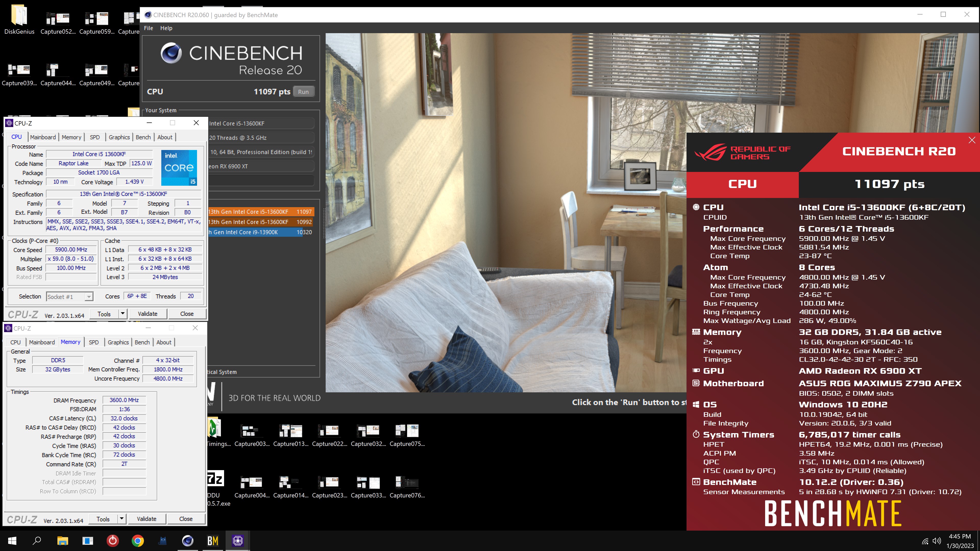Open Cinebench Help menu
The height and width of the screenshot is (551, 980).
[166, 28]
